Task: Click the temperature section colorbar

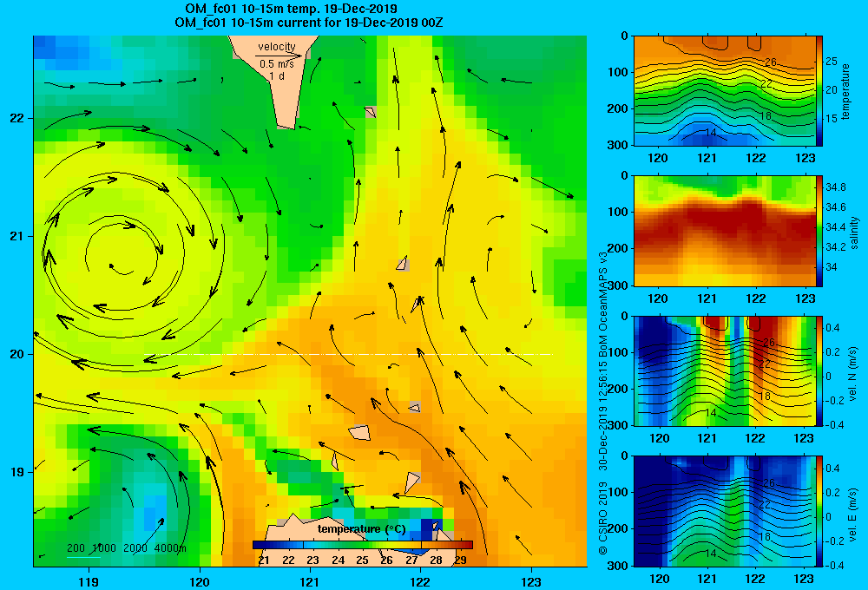Action: (x=819, y=91)
